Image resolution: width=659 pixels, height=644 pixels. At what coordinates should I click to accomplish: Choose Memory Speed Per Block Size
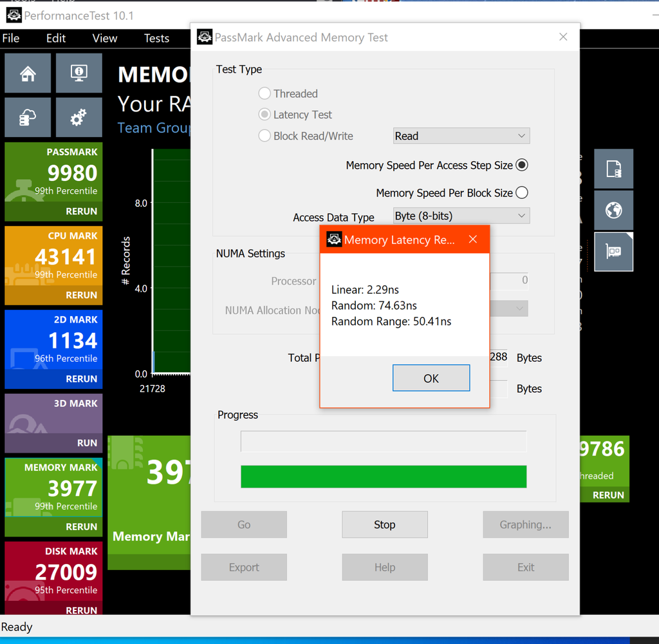click(x=521, y=193)
